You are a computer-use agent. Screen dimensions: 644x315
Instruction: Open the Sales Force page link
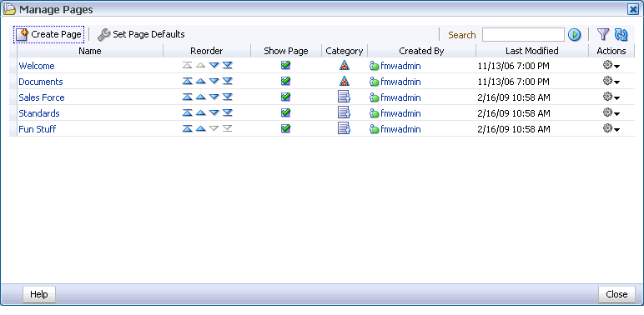(42, 97)
